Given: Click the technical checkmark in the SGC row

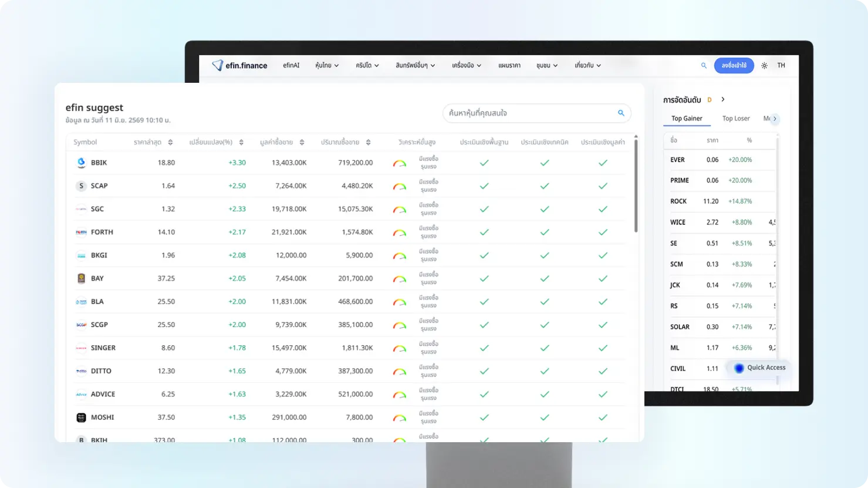Looking at the screenshot, I should 545,209.
